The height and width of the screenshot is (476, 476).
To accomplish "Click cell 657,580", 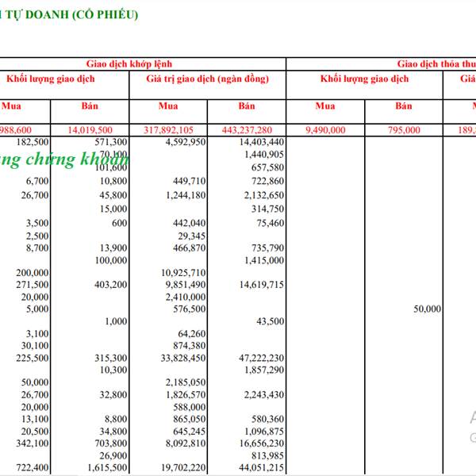I will coord(268,167).
